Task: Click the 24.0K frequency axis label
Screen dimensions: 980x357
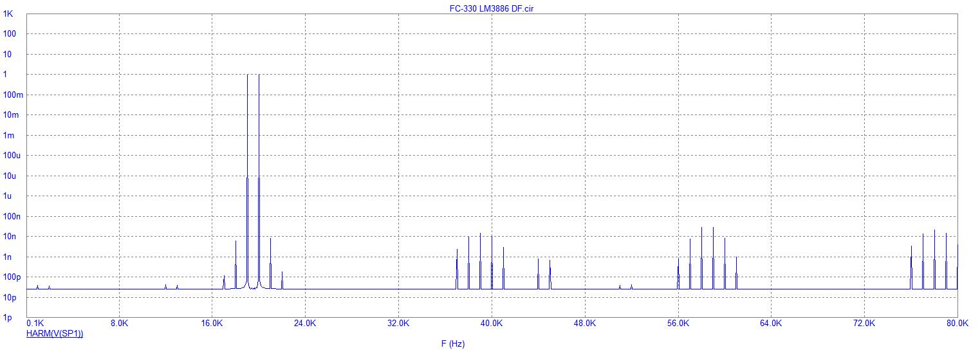Action: click(x=305, y=324)
